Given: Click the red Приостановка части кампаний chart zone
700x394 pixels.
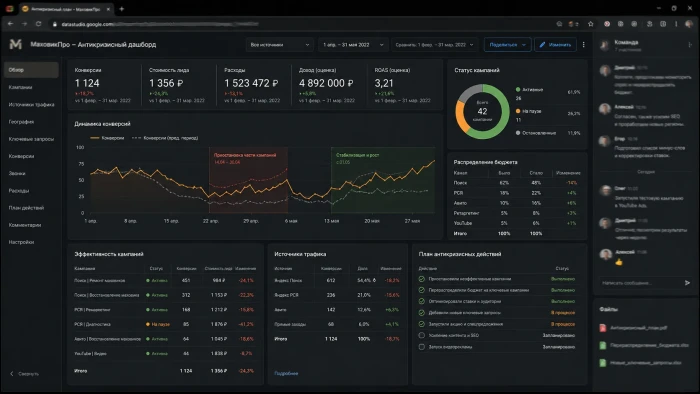Looking at the screenshot, I should [x=248, y=180].
